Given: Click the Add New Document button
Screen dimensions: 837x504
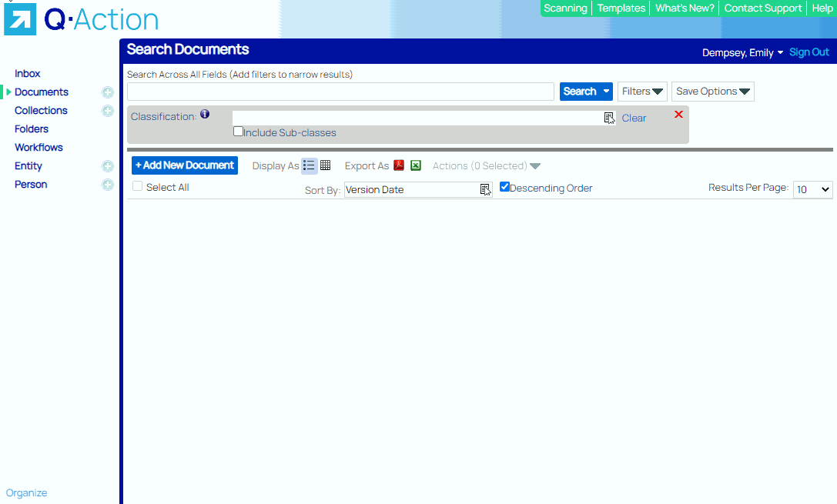Looking at the screenshot, I should tap(185, 165).
